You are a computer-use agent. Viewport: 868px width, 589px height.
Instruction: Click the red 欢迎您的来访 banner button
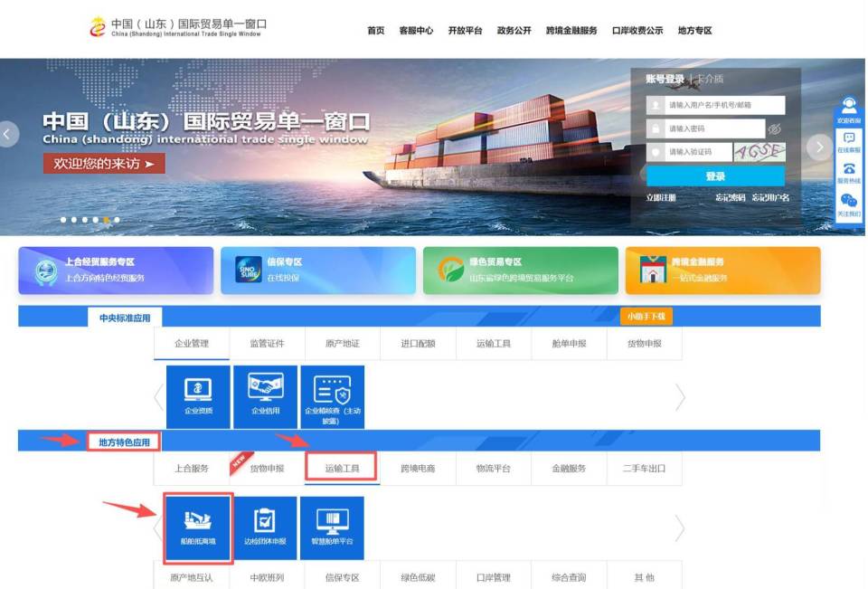[104, 164]
